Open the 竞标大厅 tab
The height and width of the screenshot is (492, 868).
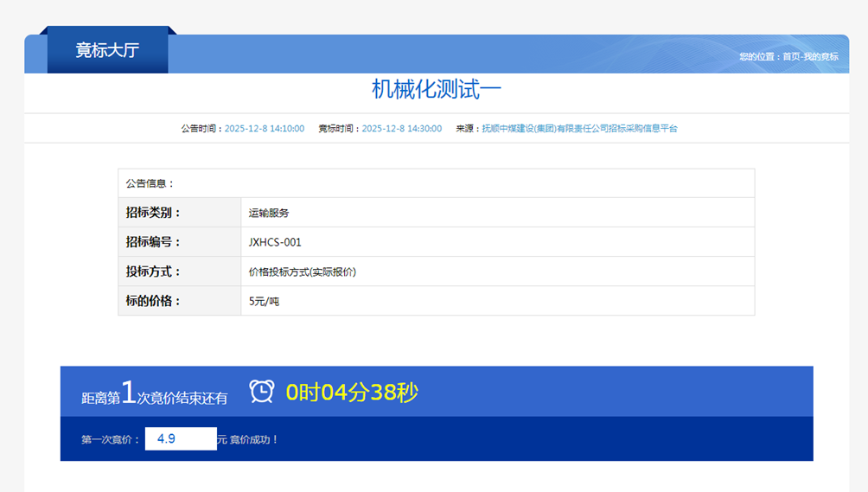107,50
